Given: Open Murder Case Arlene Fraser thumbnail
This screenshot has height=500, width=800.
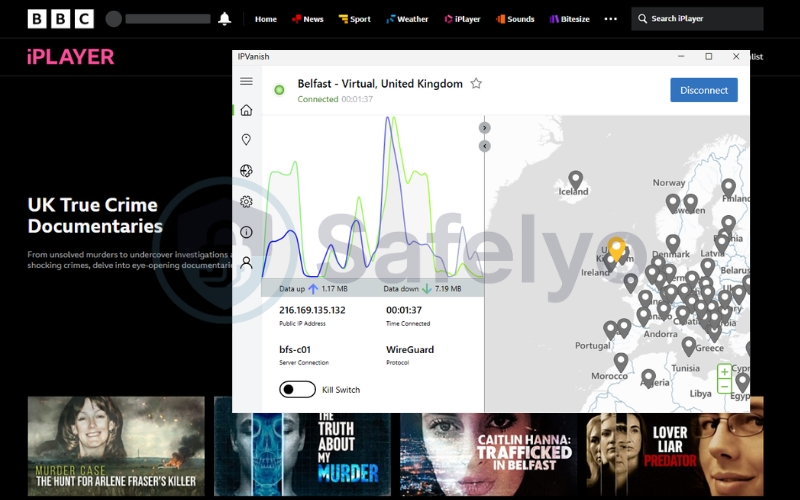Looking at the screenshot, I should pos(116,446).
